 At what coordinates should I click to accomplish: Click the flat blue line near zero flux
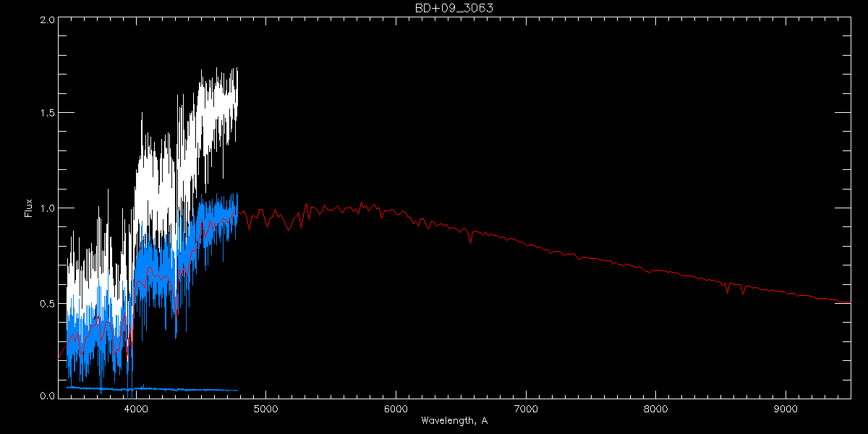(x=181, y=390)
